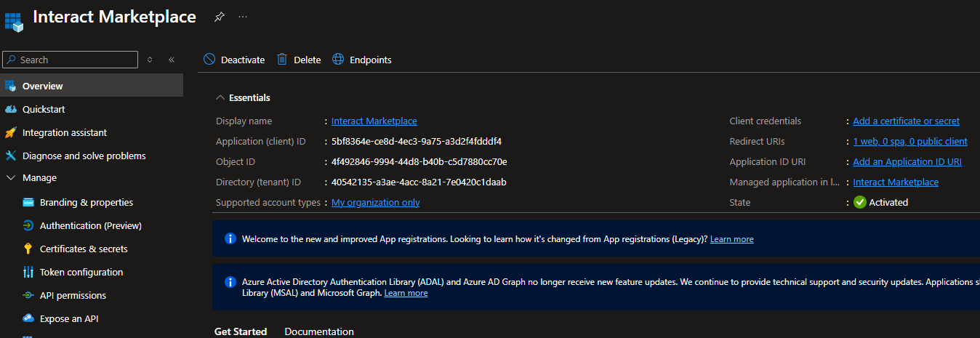
Task: Click the Endpoints globe icon
Action: pos(338,60)
